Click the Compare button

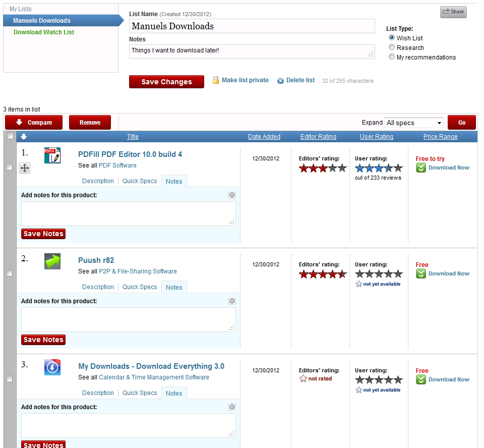click(x=34, y=123)
